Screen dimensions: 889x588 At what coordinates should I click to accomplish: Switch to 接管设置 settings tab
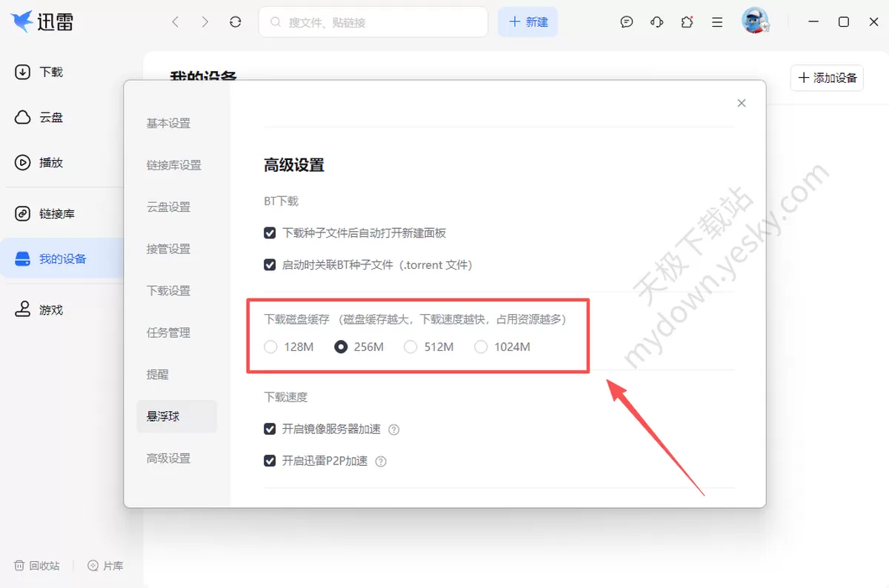click(x=168, y=249)
